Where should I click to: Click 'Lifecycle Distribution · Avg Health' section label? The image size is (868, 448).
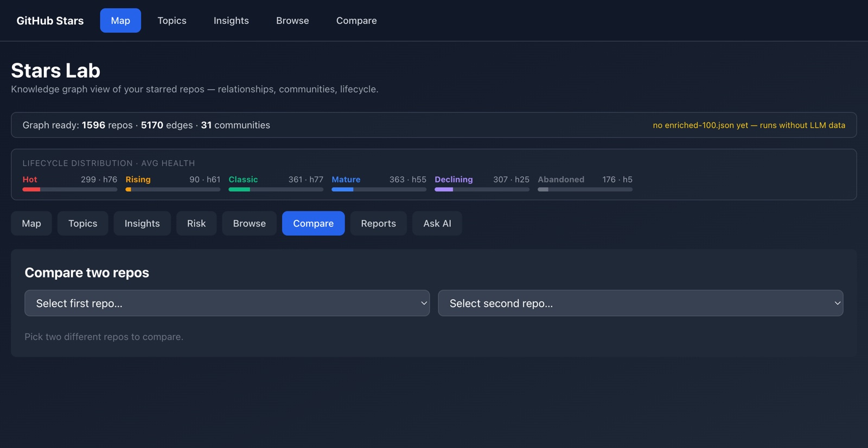tap(108, 163)
